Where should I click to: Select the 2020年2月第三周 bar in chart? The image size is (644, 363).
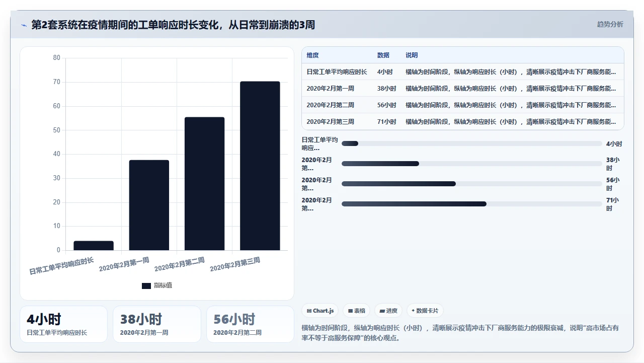point(260,166)
